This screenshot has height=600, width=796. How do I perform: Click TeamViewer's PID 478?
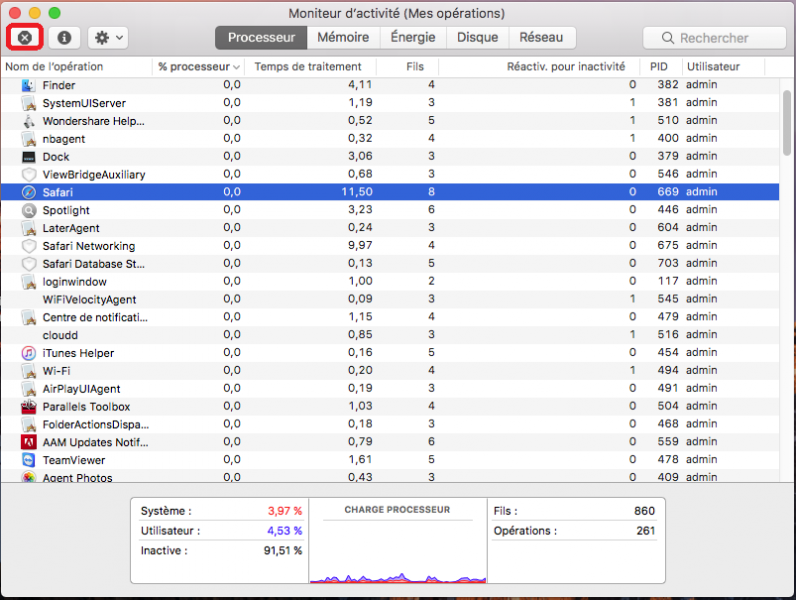click(x=668, y=459)
